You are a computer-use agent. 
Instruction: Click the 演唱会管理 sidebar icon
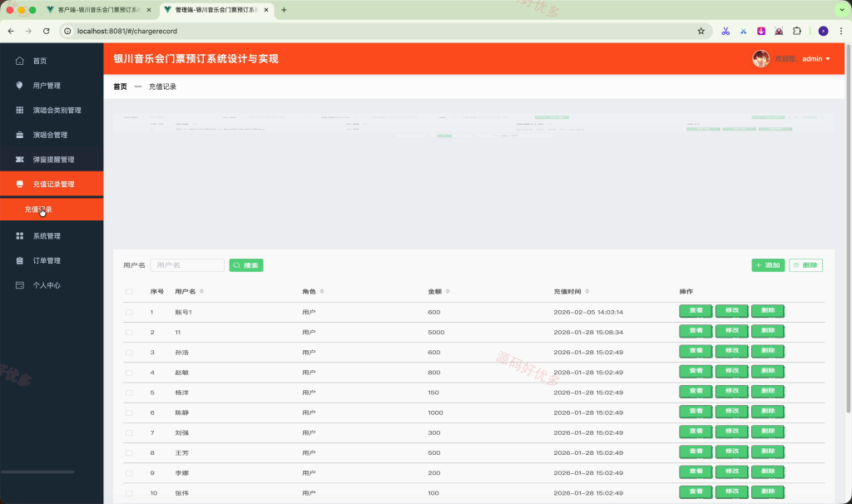[20, 135]
